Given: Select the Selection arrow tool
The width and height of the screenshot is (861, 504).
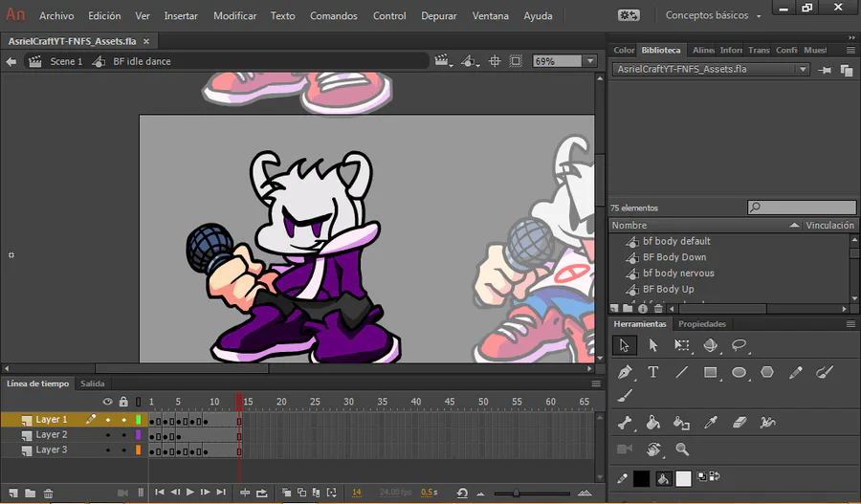Looking at the screenshot, I should 625,345.
